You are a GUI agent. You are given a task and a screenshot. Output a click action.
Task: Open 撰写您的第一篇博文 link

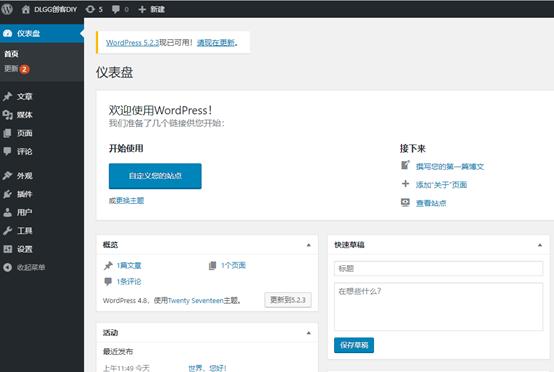click(450, 166)
